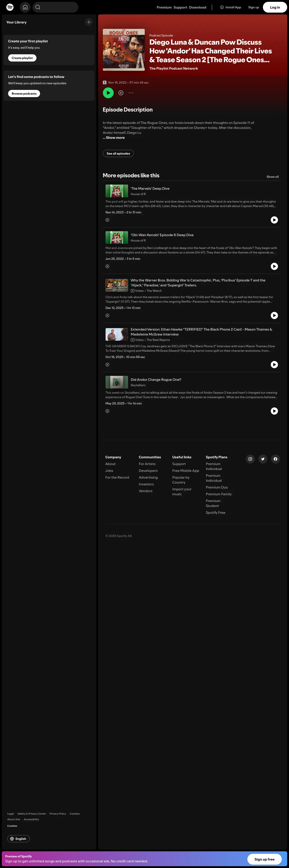The image size is (289, 868).
Task: Play 'Did Andor Change Rogue One?' episode
Action: [274, 411]
